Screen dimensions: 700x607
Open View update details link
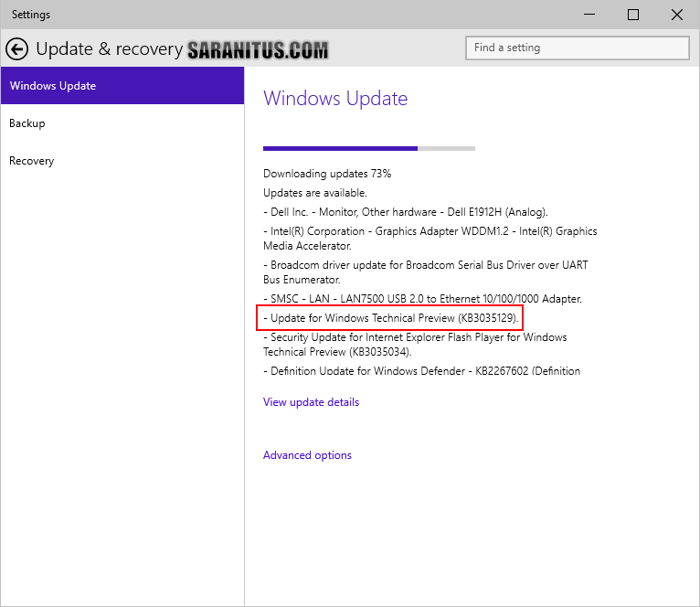tap(311, 402)
